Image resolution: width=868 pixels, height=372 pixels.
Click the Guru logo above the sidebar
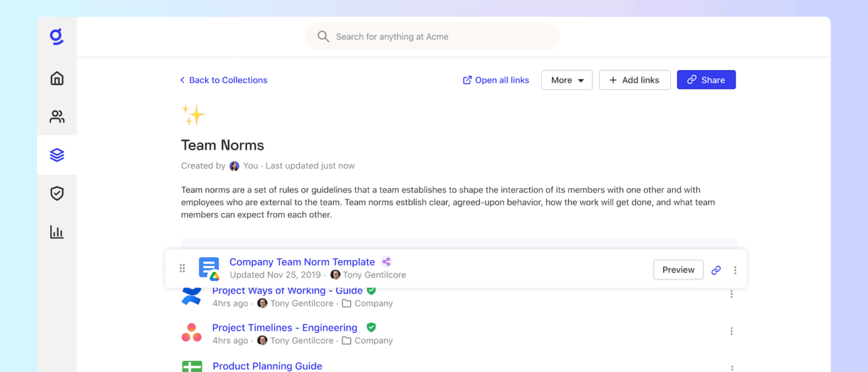[57, 37]
